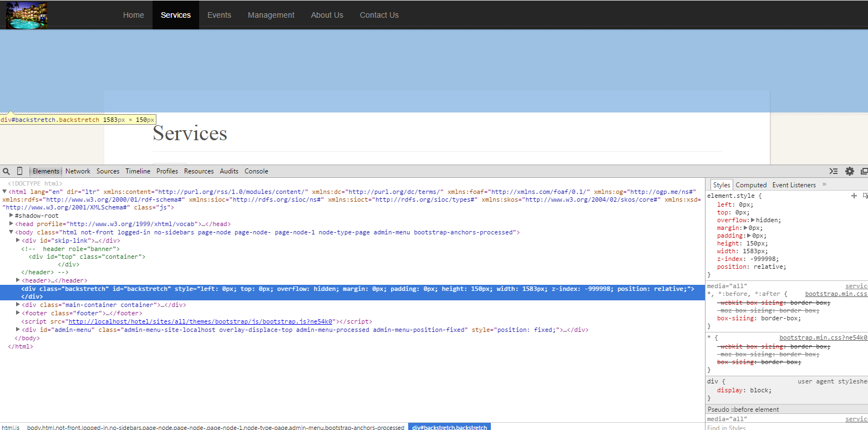Viewport: 868px width, 430px height.
Task: Click the dock/undock DevTools window icon
Action: [x=864, y=171]
